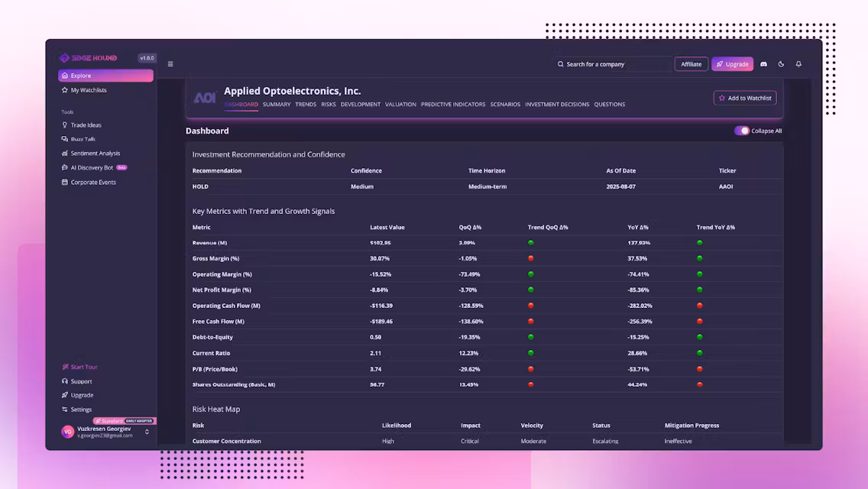Click inside the company search field
Viewport: 868px width, 489px height.
(604, 64)
